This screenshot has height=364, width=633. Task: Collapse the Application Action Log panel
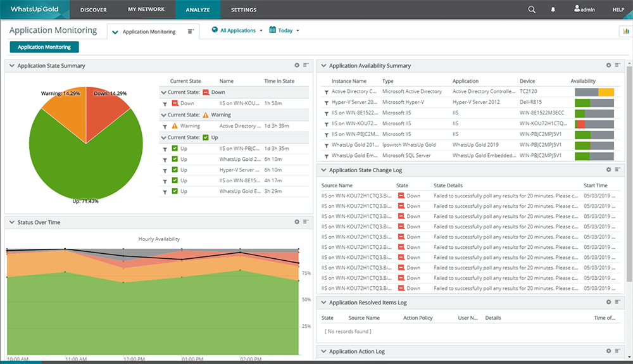coord(323,351)
